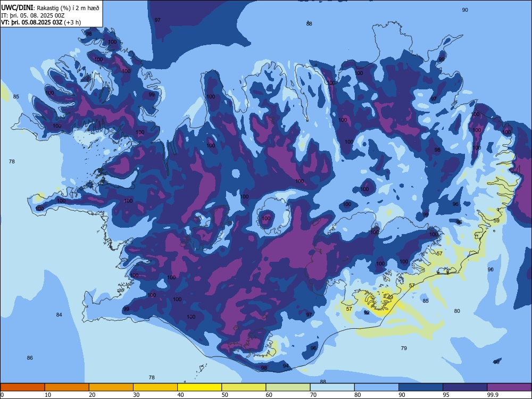Click the legend label '50'
The width and height of the screenshot is (532, 399).
225,395
